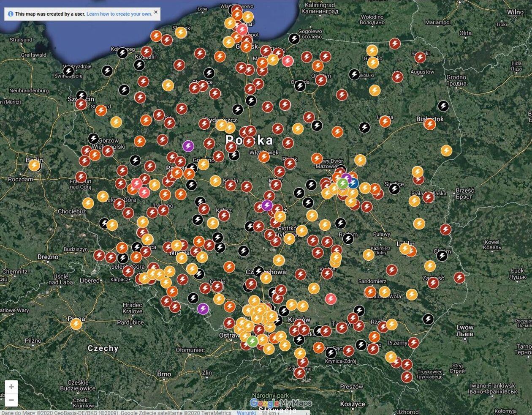Image resolution: width=532 pixels, height=415 pixels.
Task: Click the yellow marker near Słupsk
Action: pyautogui.click(x=181, y=33)
